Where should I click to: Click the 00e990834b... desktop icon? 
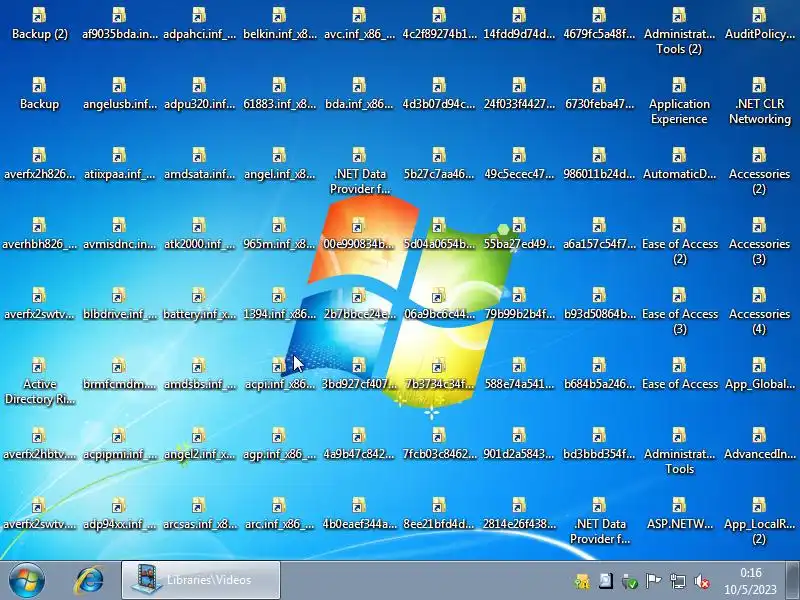pos(359,234)
